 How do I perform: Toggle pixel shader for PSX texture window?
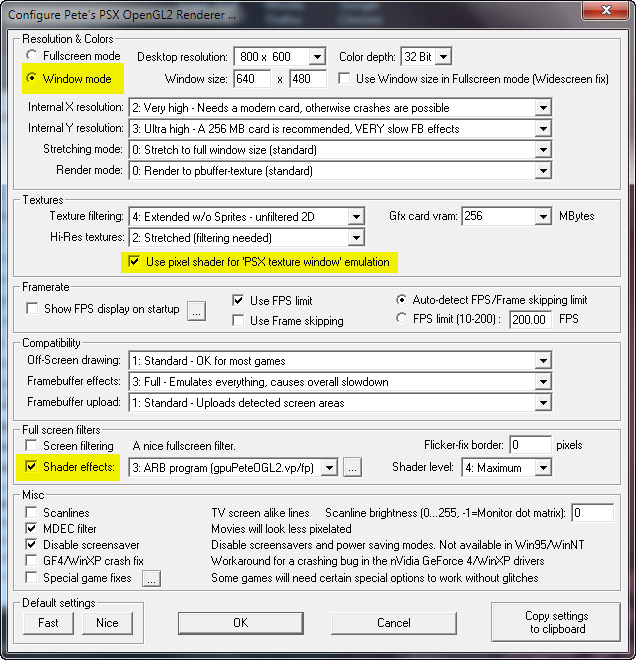(134, 261)
